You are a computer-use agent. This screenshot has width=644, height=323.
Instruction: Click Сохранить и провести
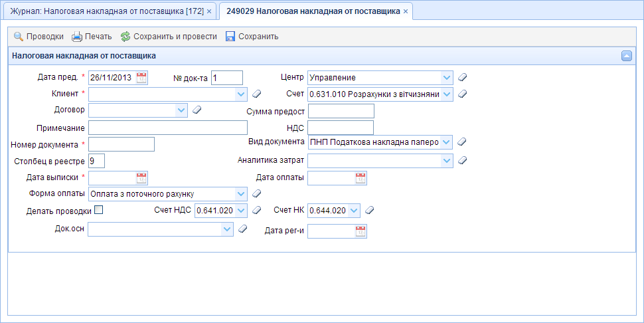[x=169, y=37]
